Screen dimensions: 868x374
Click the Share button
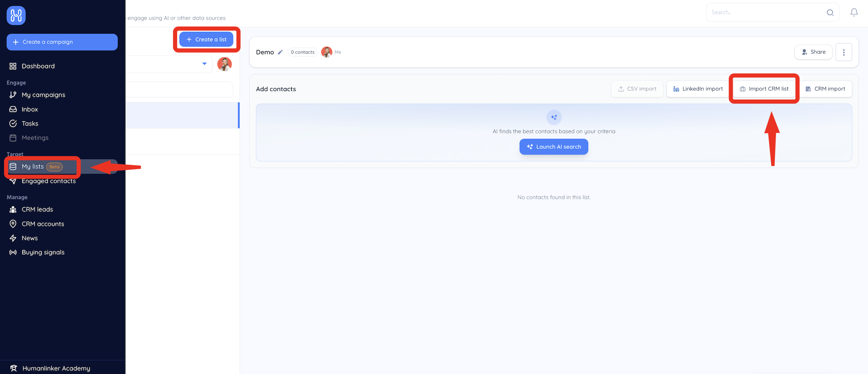[813, 52]
